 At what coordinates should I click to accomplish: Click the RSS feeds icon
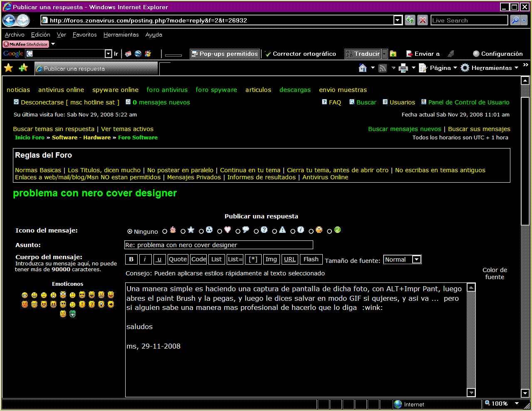tap(383, 68)
